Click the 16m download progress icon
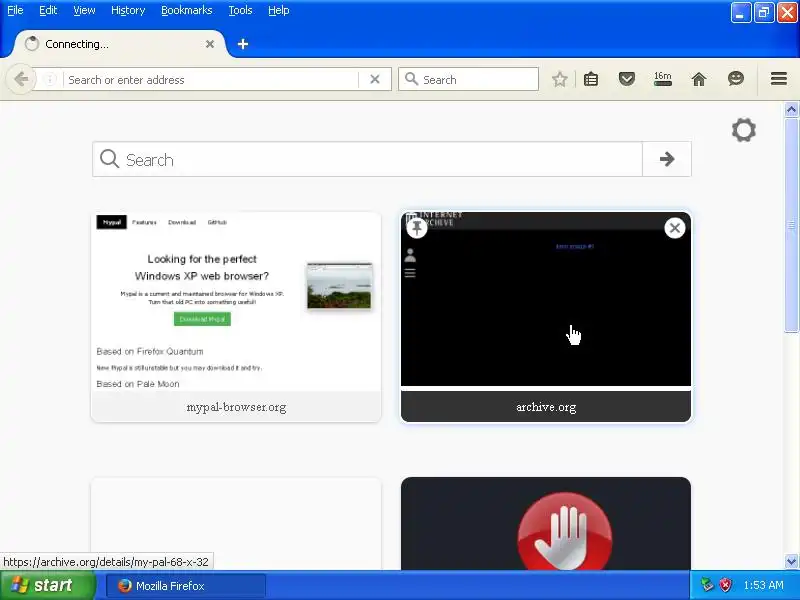Image resolution: width=800 pixels, height=600 pixels. 663,79
